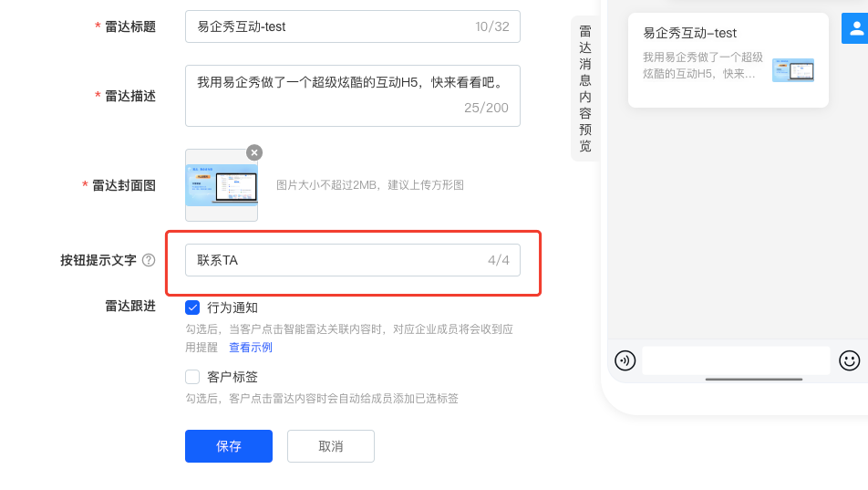
Task: Click the preview card description text
Action: coord(702,66)
